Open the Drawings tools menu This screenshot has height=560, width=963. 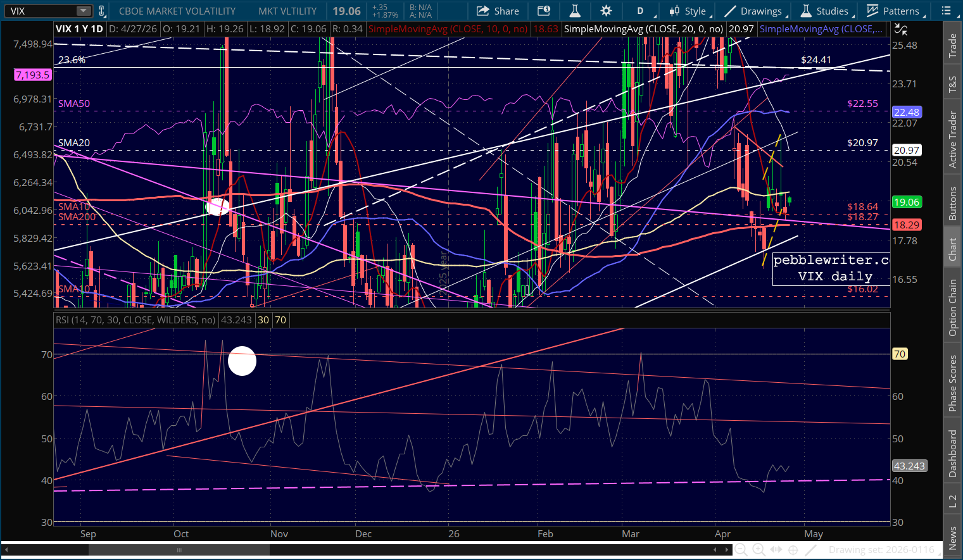[753, 11]
